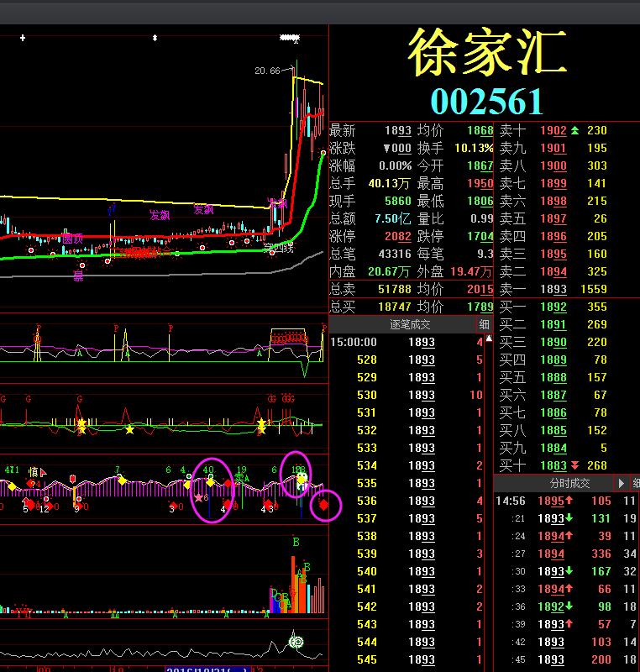This screenshot has width=640, height=672.
Task: Select tick trade row number 537
Action: [x=407, y=518]
